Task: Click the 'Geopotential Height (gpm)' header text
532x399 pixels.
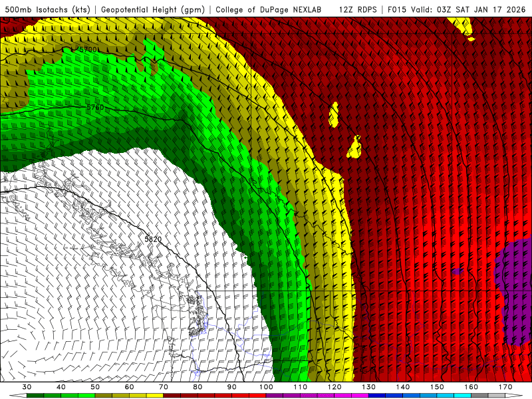Action: (153, 9)
